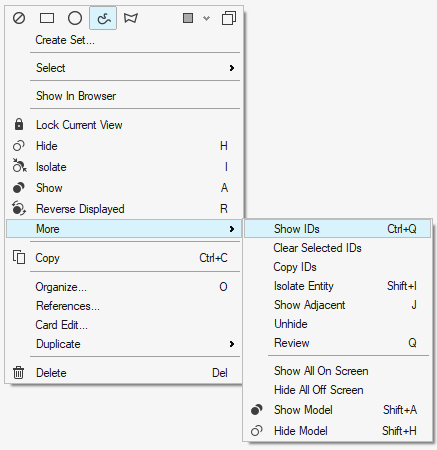The height and width of the screenshot is (450, 437).
Task: Open the dropdown arrow beside gray square
Action: [x=207, y=18]
